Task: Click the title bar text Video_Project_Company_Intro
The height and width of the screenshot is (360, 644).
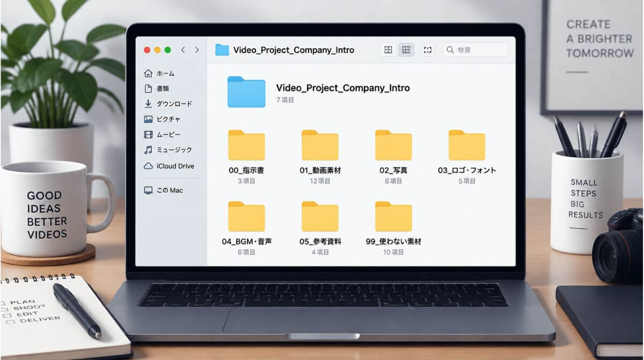Action: [x=294, y=50]
